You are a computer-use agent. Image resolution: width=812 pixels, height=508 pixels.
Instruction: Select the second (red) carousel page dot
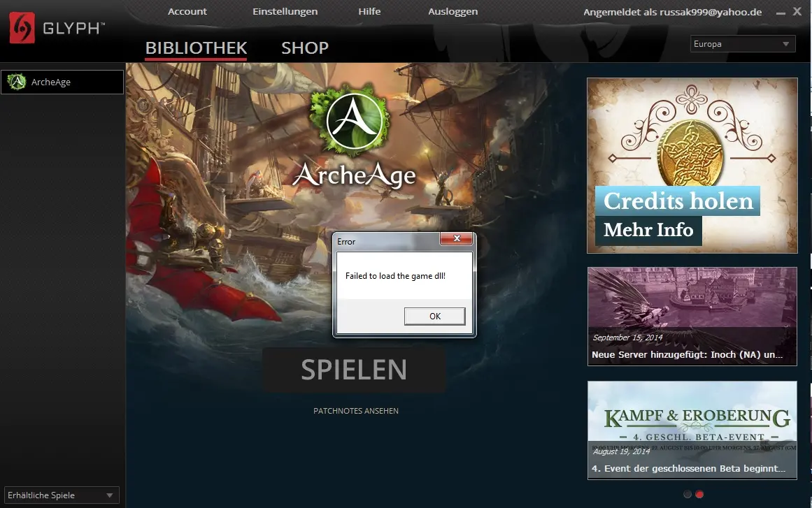[699, 494]
